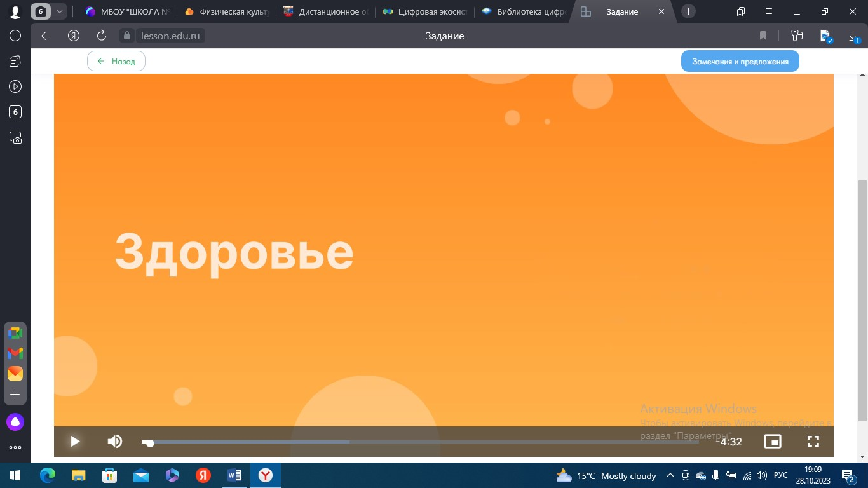Open browsing history in the sidebar

(15, 36)
